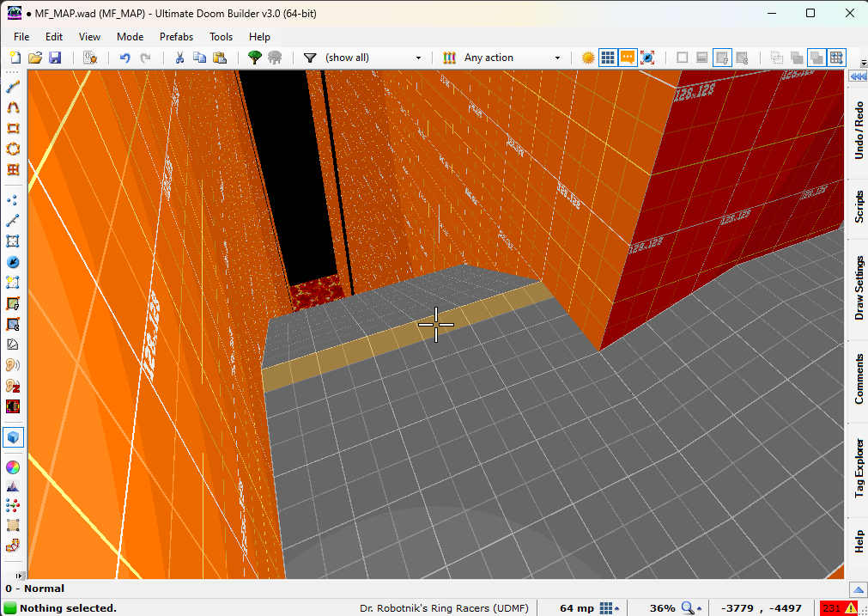Screen dimensions: 868x616
Task: Expand the left toolbar overflow arrow
Action: 18,576
